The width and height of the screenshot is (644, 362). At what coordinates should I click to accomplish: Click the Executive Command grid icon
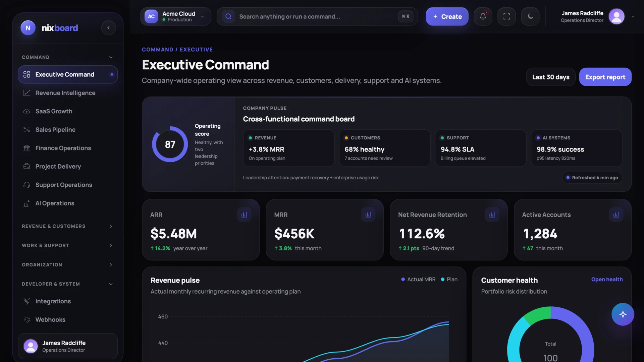pos(27,74)
